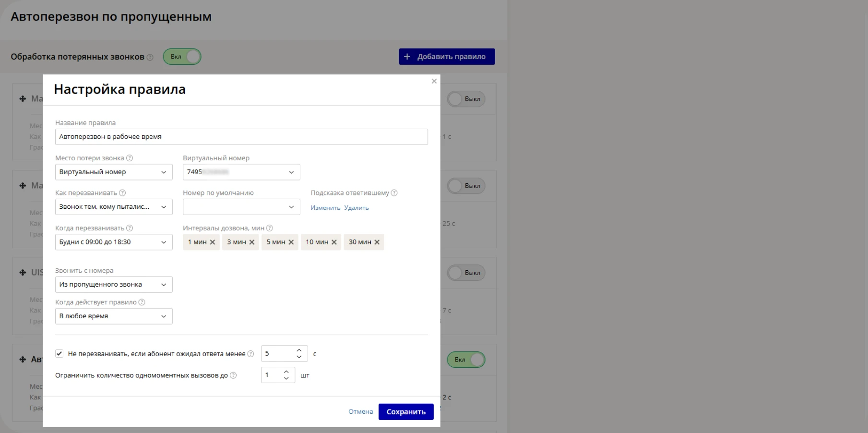Show help for Интервалы дозвона

coord(270,229)
